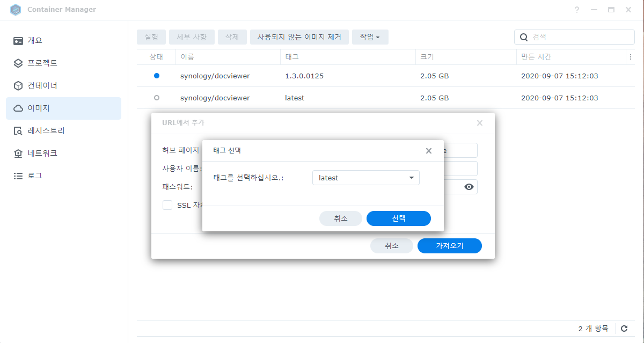
Task: Focus the 검색 search field
Action: tap(574, 37)
